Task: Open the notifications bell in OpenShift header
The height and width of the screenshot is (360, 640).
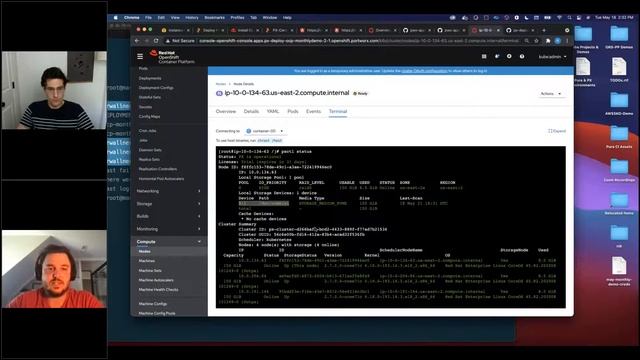Action: click(x=497, y=56)
